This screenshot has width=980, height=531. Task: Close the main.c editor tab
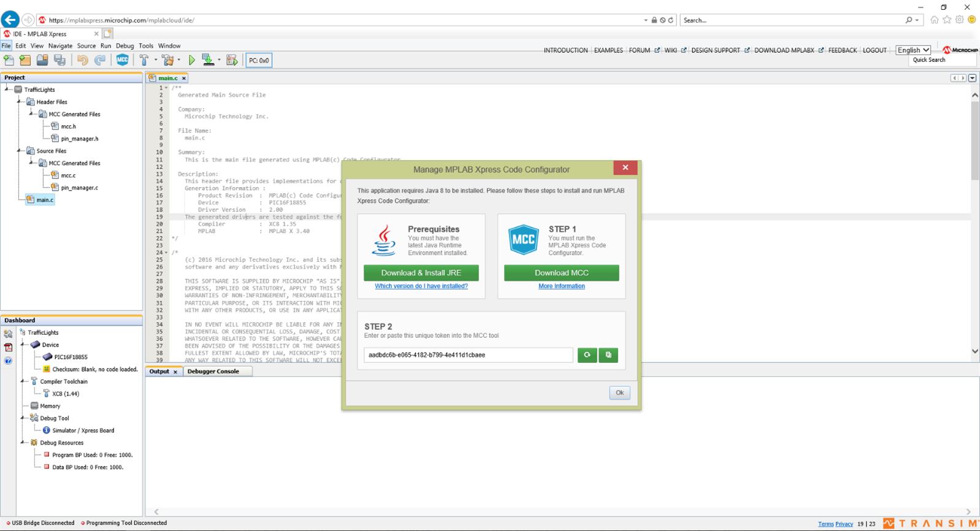point(183,78)
